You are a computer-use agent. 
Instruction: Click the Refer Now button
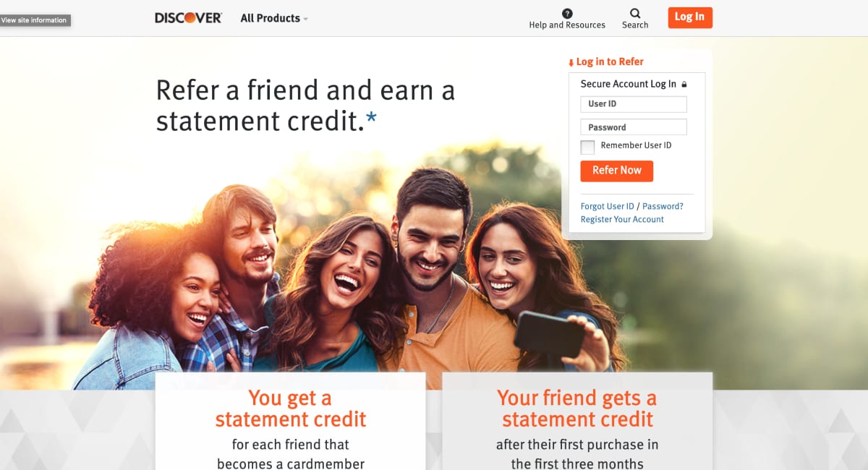pyautogui.click(x=617, y=171)
